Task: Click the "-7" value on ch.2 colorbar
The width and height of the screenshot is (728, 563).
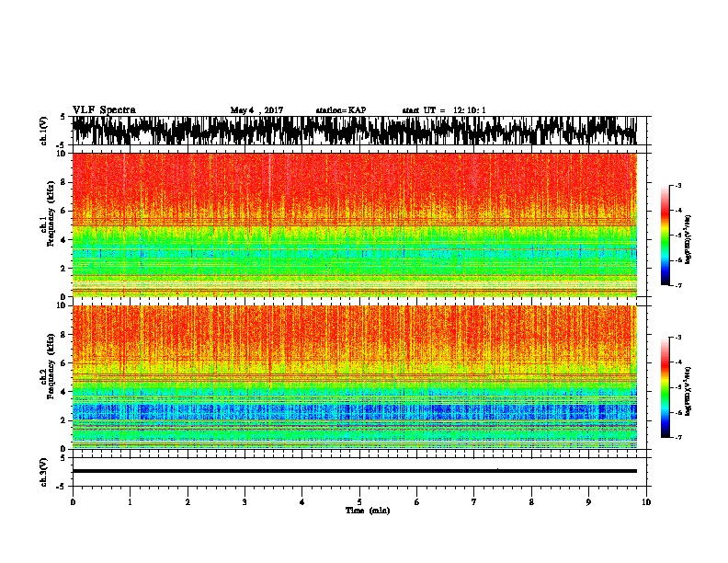Action: pos(678,437)
